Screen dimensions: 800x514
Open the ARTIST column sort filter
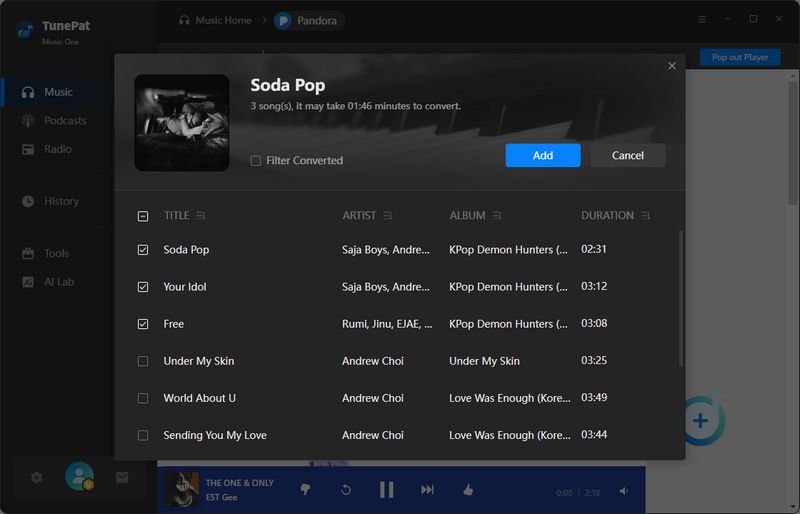(388, 216)
